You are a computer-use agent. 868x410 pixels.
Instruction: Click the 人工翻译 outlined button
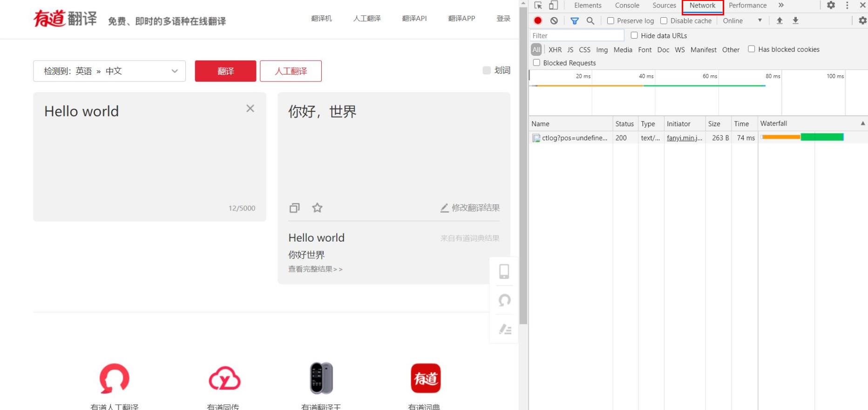point(291,71)
